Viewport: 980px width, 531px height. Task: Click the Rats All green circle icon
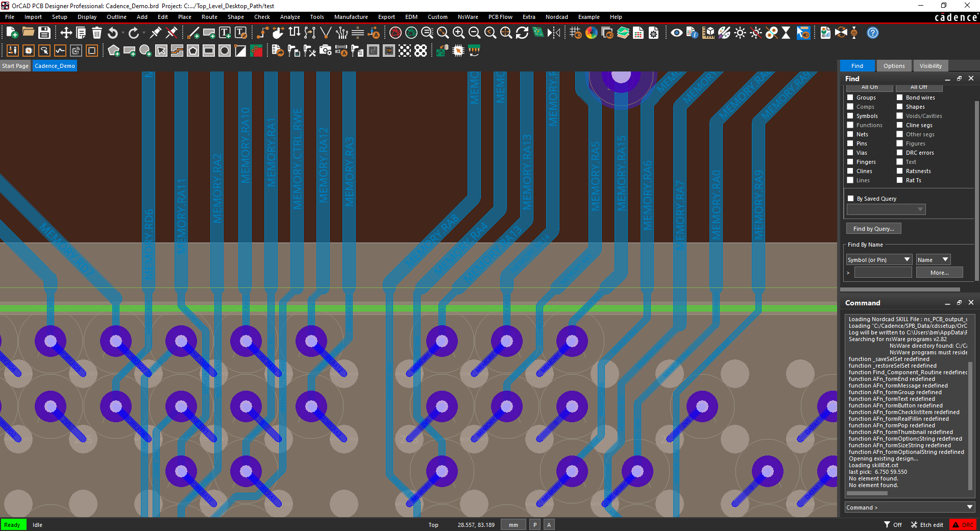point(411,33)
